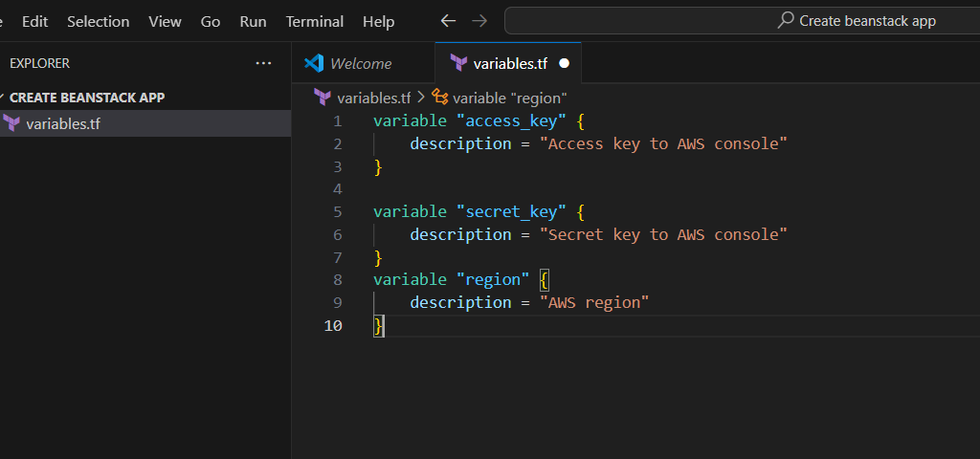Open the Run menu
This screenshot has width=980, height=459.
point(253,21)
